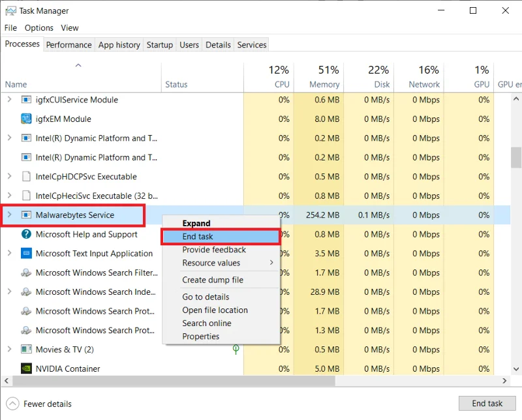Click the IntelCpHeciSvc Executable file icon

coord(26,196)
